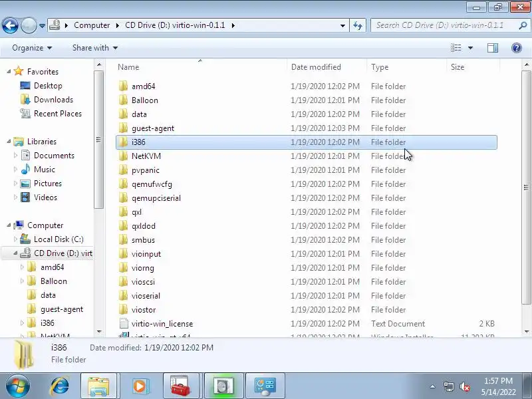Image resolution: width=532 pixels, height=399 pixels.
Task: Show the preview pane
Action: 493,48
